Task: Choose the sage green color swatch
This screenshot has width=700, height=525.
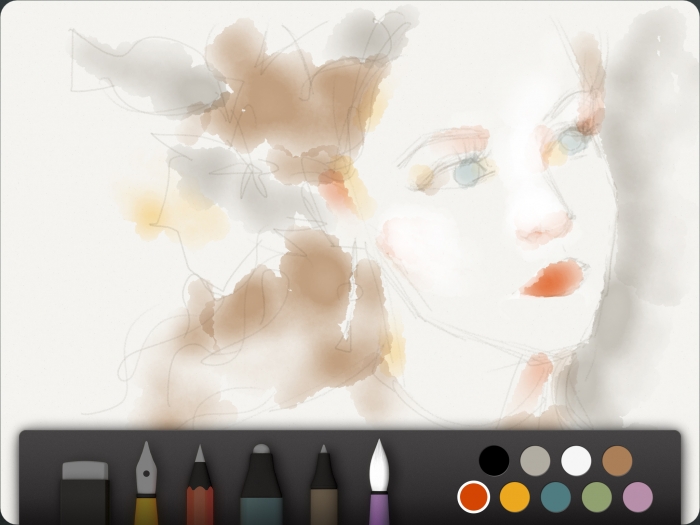Action: (596, 496)
